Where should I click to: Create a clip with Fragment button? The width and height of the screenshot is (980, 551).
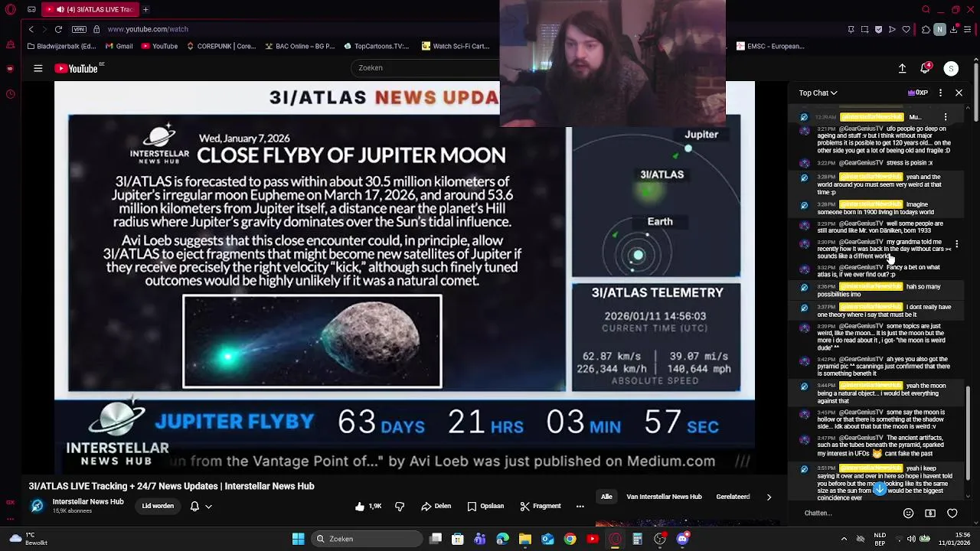541,506
